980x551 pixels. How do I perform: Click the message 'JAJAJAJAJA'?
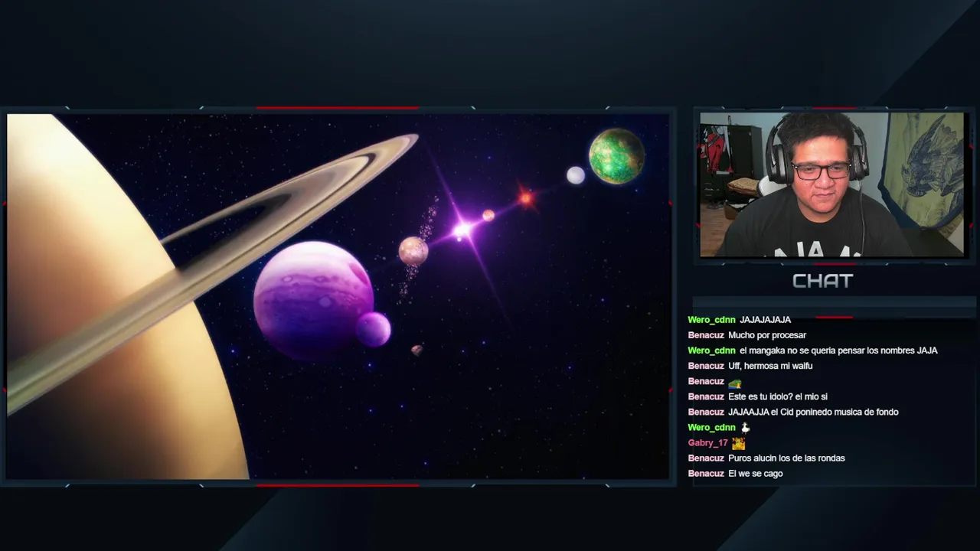tap(765, 320)
